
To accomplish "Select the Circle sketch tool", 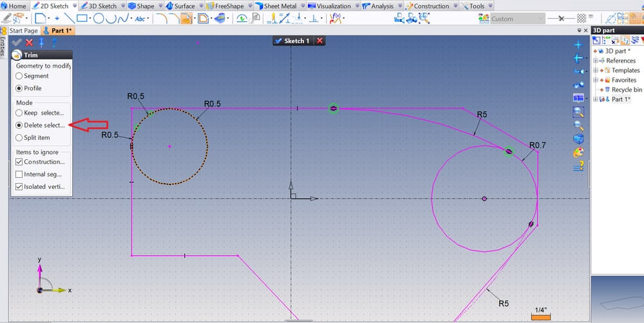I will [99, 18].
